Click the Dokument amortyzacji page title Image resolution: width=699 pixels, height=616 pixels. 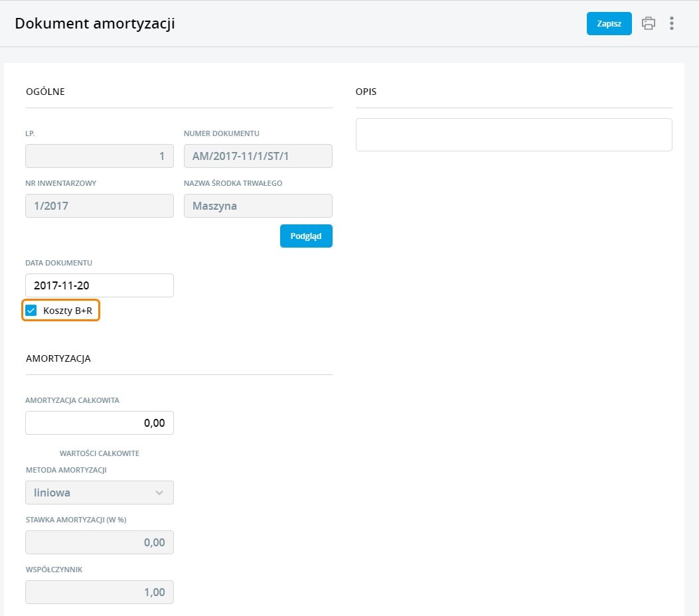pos(95,24)
